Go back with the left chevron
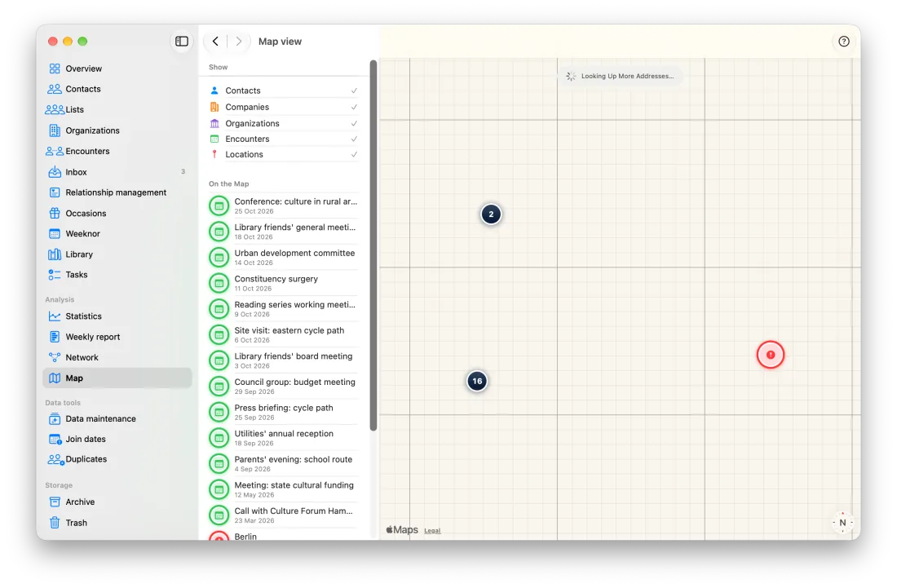Image resolution: width=897 pixels, height=588 pixels. click(x=215, y=41)
